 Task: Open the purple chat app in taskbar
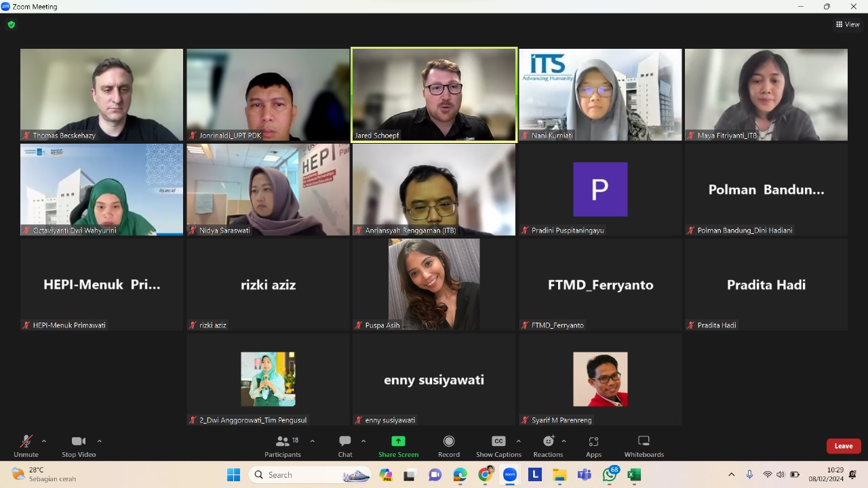point(435,474)
